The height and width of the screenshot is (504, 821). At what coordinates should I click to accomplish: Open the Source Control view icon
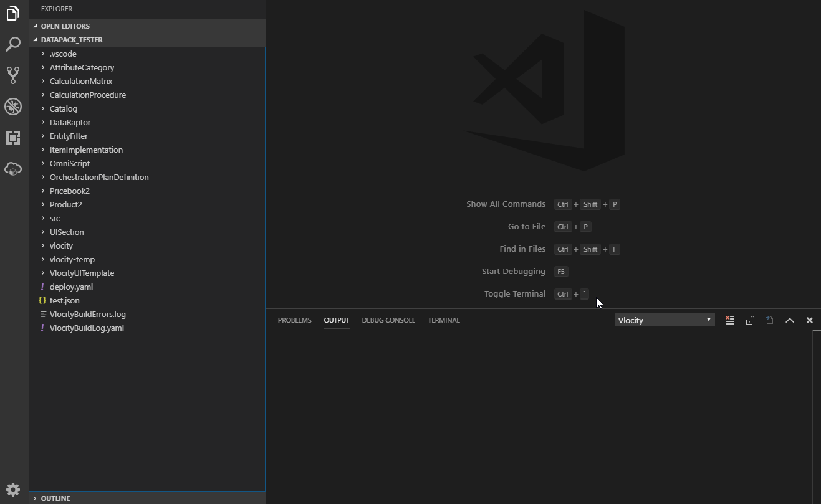tap(13, 75)
